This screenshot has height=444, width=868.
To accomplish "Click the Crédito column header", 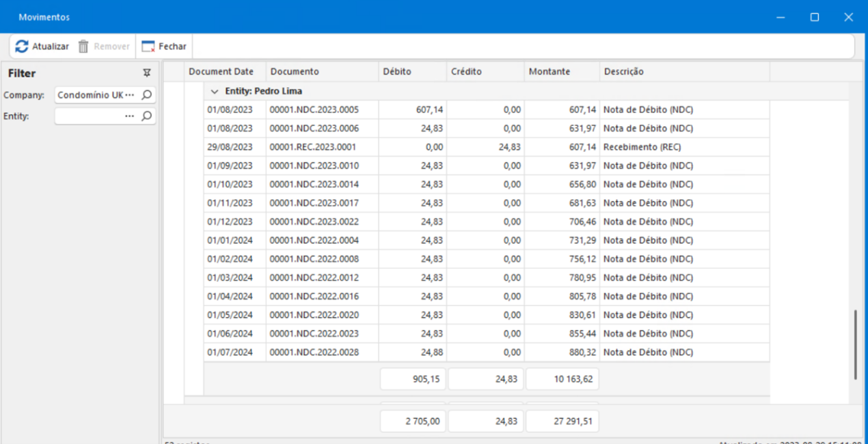I will click(466, 72).
